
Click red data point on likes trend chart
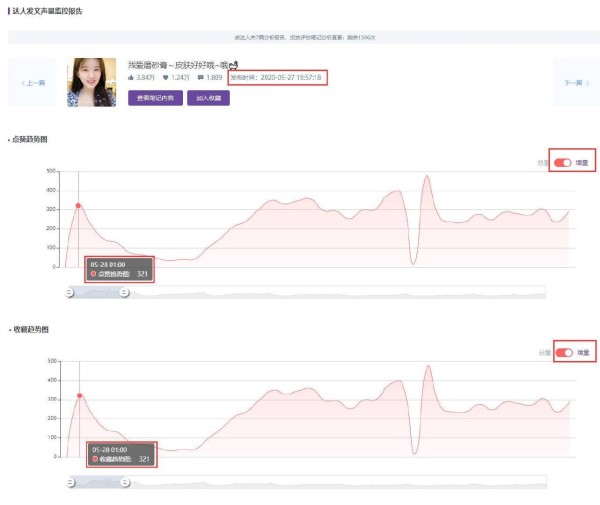coord(78,206)
